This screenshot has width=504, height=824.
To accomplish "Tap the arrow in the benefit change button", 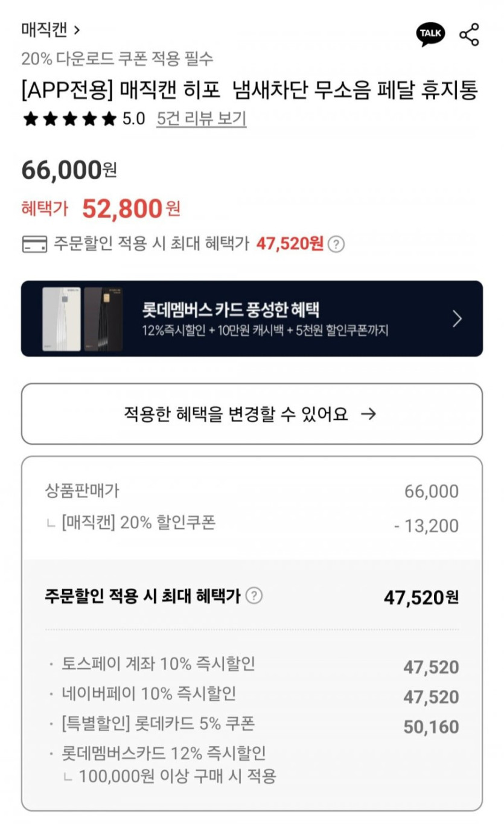I will [x=368, y=414].
